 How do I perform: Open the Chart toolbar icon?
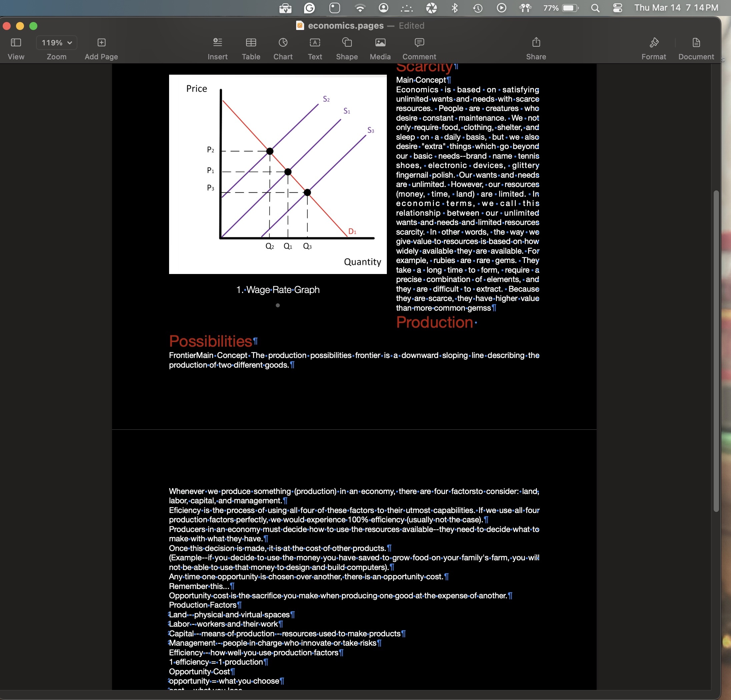click(x=283, y=42)
